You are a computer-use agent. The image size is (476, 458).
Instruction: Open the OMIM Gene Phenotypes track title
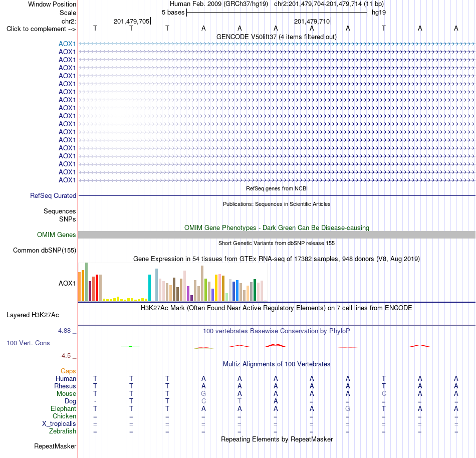point(277,227)
